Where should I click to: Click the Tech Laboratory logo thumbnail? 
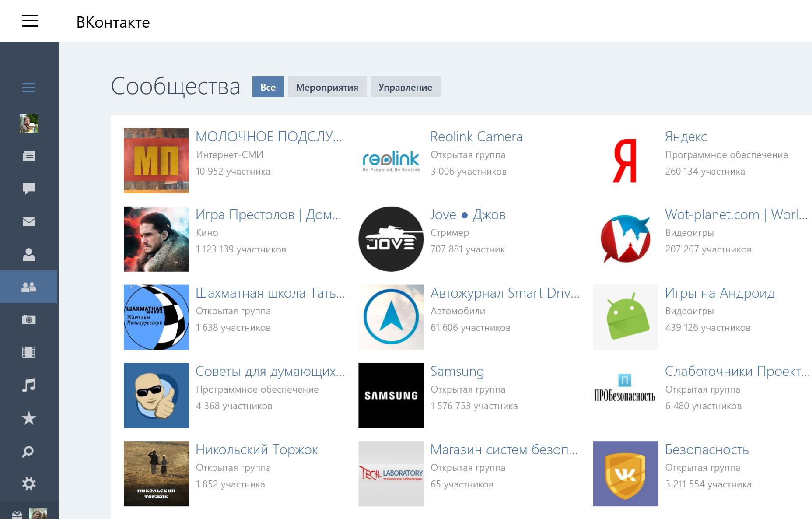(x=391, y=473)
